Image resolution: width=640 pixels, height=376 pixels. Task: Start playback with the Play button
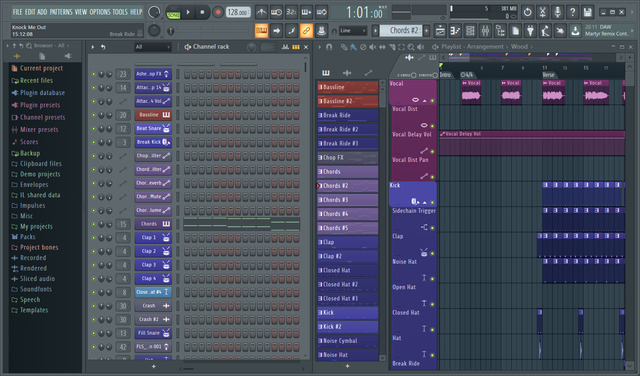pyautogui.click(x=188, y=12)
